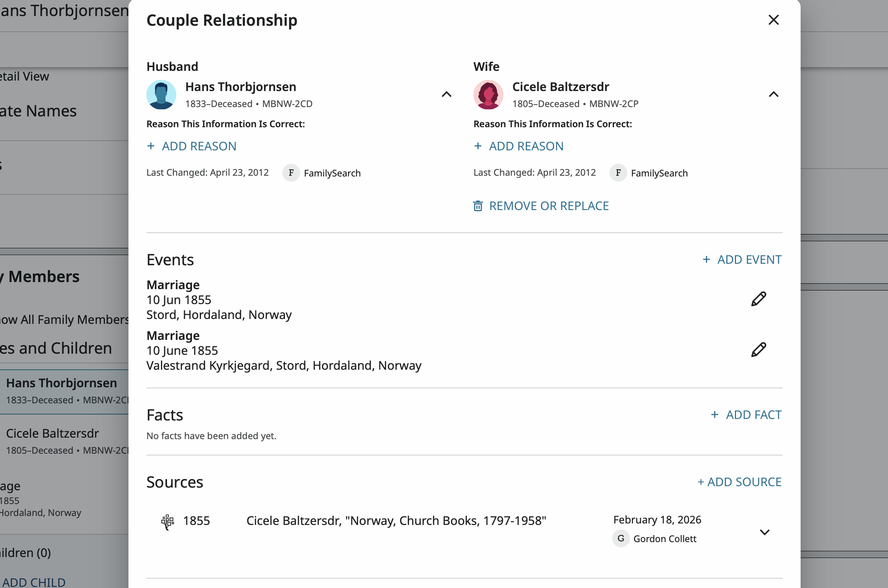The height and width of the screenshot is (588, 888).
Task: Click the F FamilySearch badge under Husband
Action: pyautogui.click(x=291, y=173)
